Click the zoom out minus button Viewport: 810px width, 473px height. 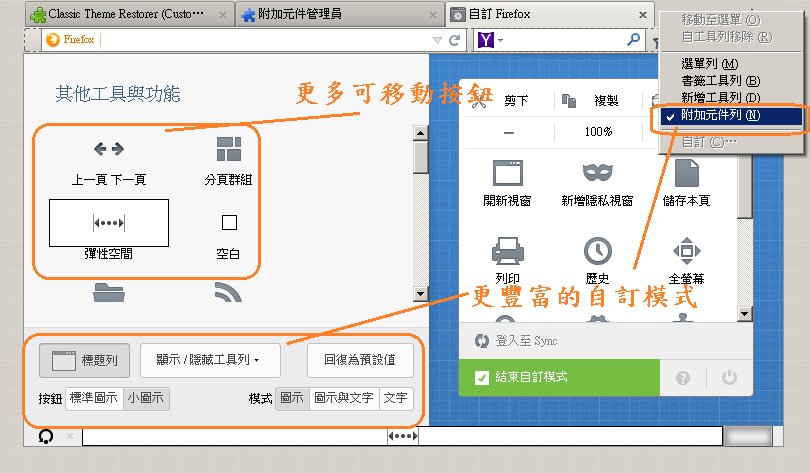(509, 133)
